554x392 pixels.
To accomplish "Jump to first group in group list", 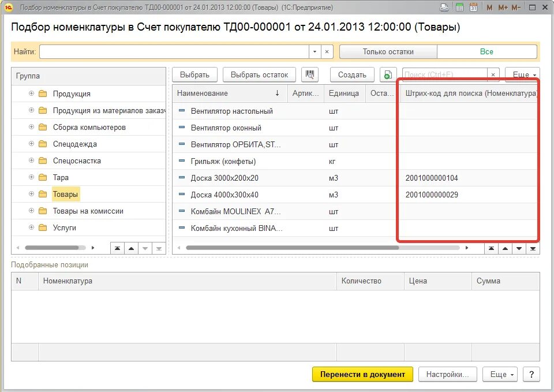I will (x=117, y=248).
